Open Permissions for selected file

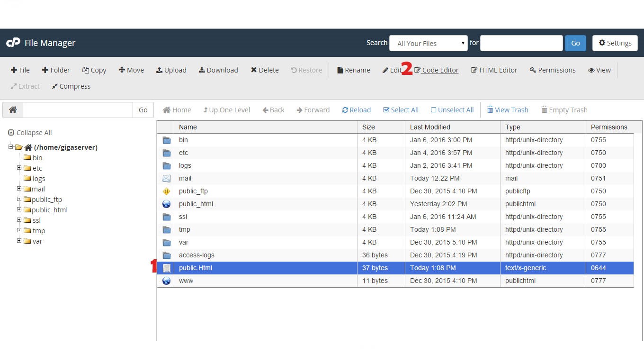553,70
